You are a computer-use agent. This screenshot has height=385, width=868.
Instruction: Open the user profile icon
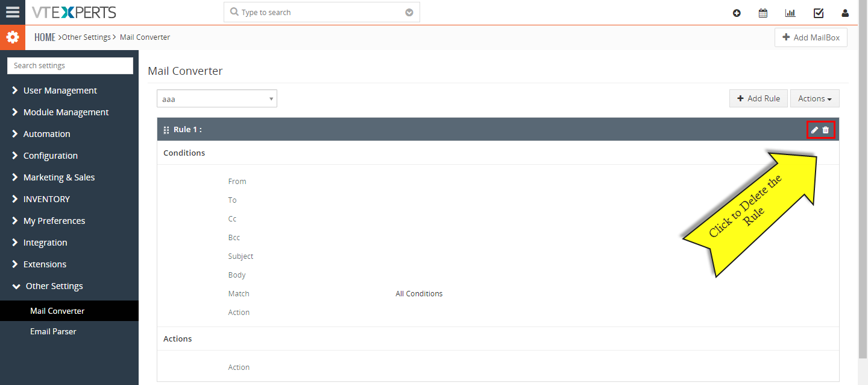coord(845,13)
